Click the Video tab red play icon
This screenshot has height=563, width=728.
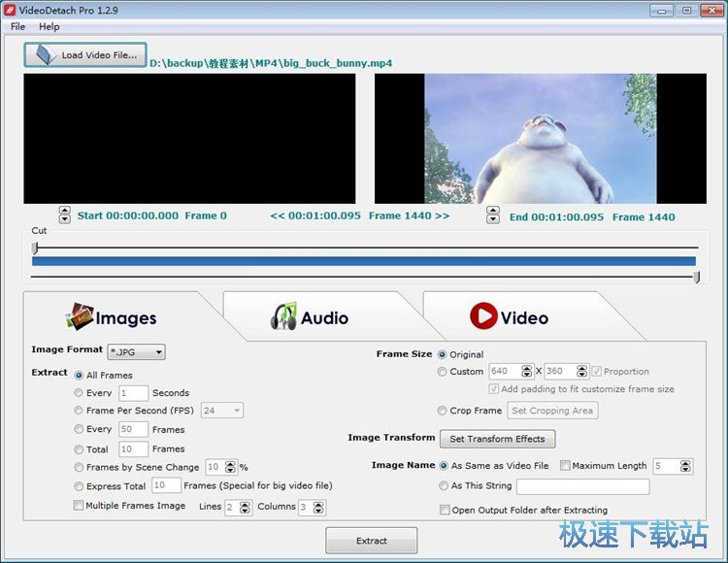(482, 316)
